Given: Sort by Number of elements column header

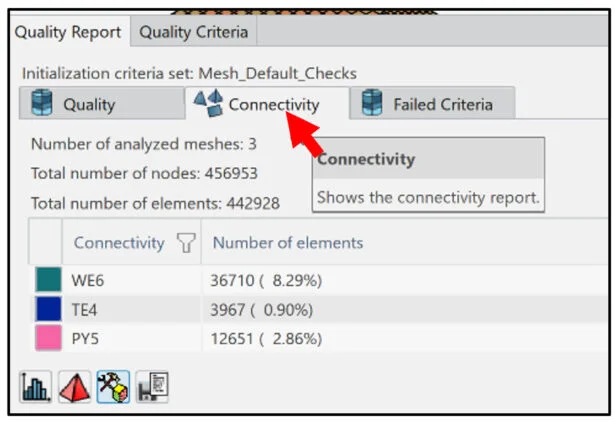Looking at the screenshot, I should tap(288, 243).
